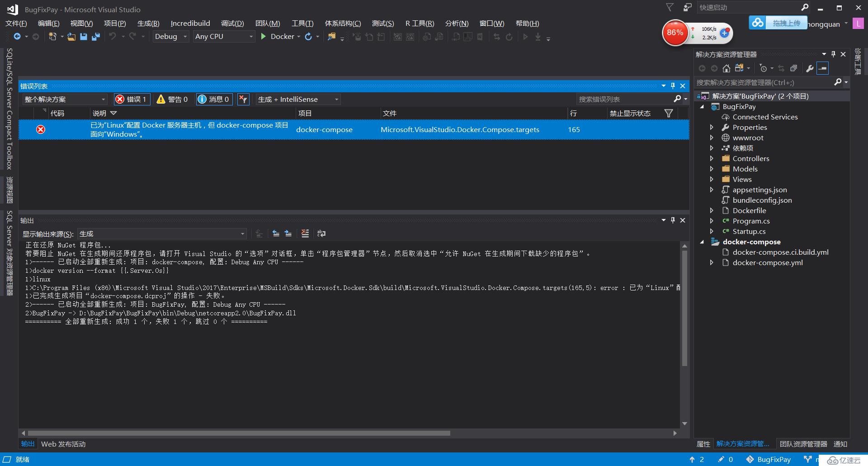Screen dimensions: 868x466
Task: Select Dockerfile in Solution Explorer
Action: click(x=749, y=210)
